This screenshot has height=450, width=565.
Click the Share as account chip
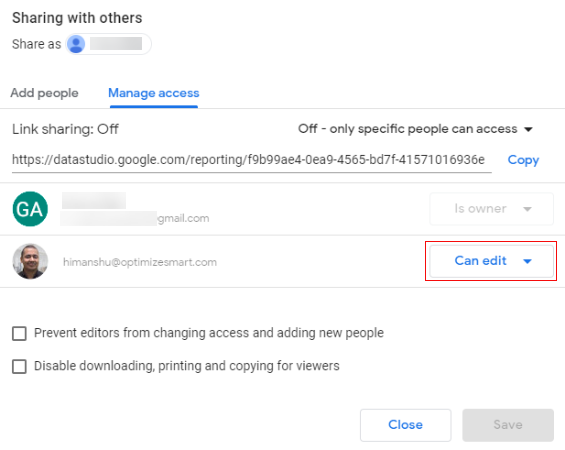(x=108, y=44)
